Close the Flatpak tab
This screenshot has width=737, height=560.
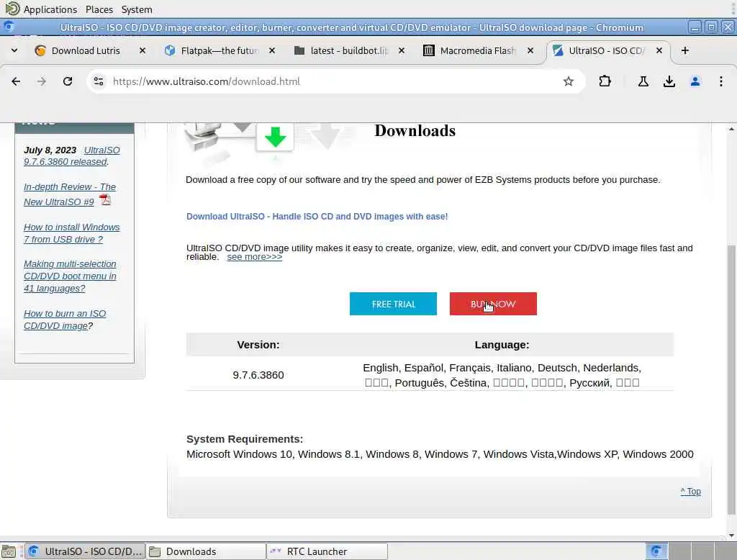pos(271,50)
